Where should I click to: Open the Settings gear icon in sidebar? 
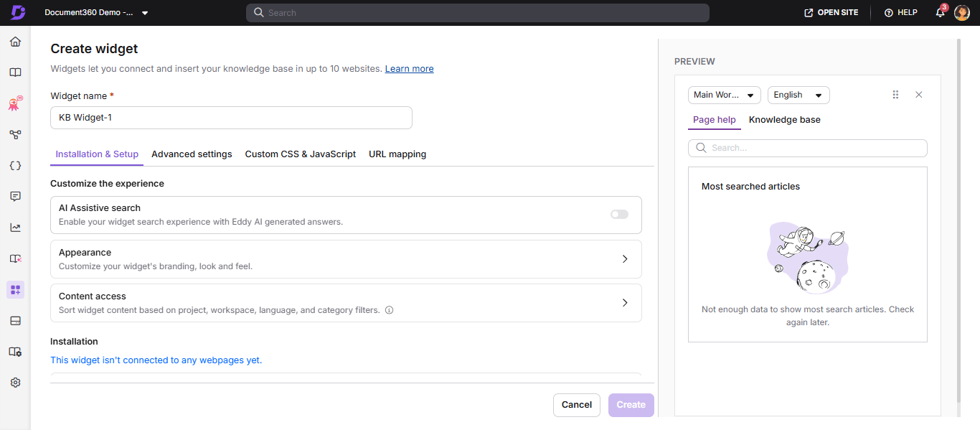15,383
